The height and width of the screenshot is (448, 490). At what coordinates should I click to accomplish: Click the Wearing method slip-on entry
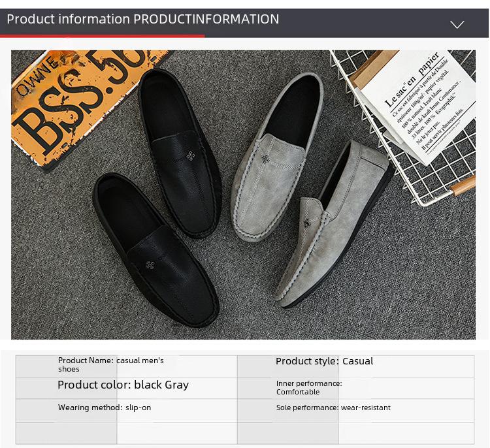click(105, 408)
